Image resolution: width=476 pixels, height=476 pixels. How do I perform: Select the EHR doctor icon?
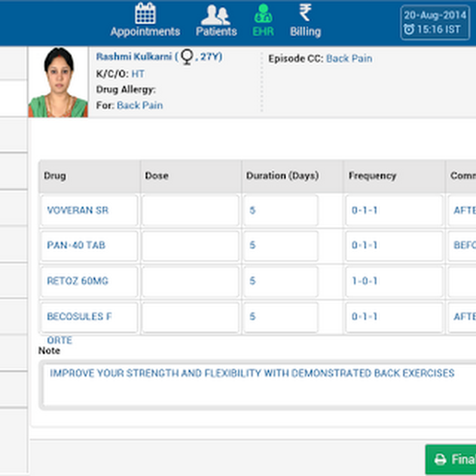[263, 13]
